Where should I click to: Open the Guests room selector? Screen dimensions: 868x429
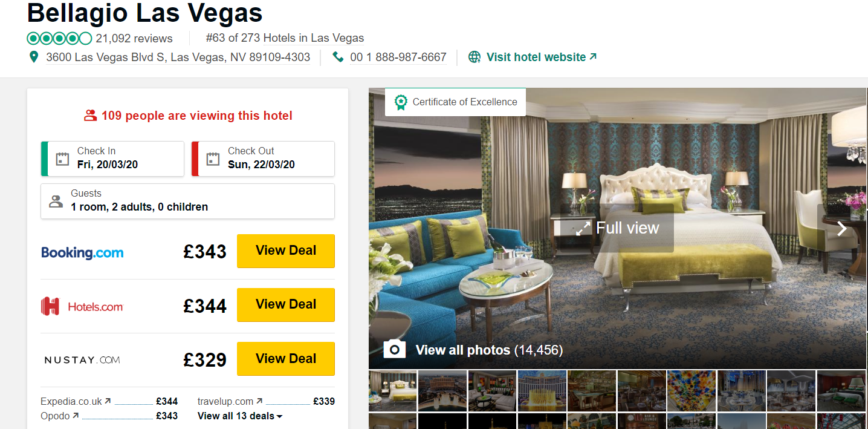click(187, 201)
